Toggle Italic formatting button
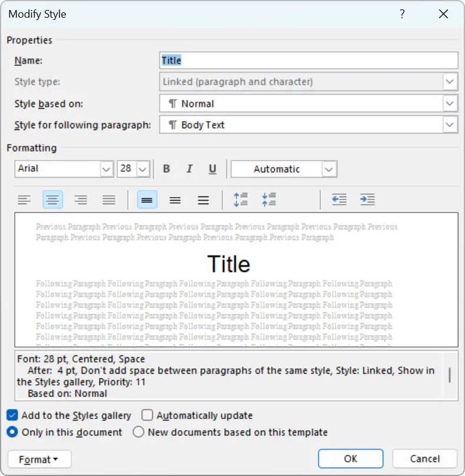The height and width of the screenshot is (476, 465). 190,169
